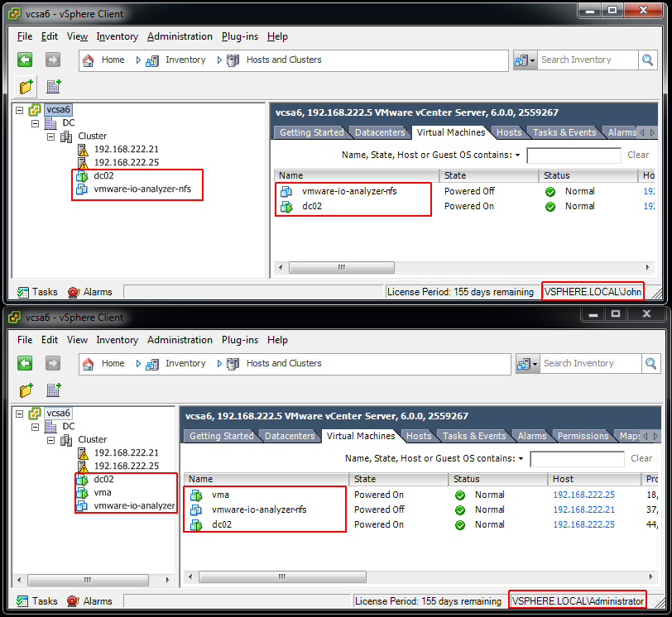The height and width of the screenshot is (617, 672).
Task: Collapse the DC datacenter node in the top window
Action: (x=35, y=123)
